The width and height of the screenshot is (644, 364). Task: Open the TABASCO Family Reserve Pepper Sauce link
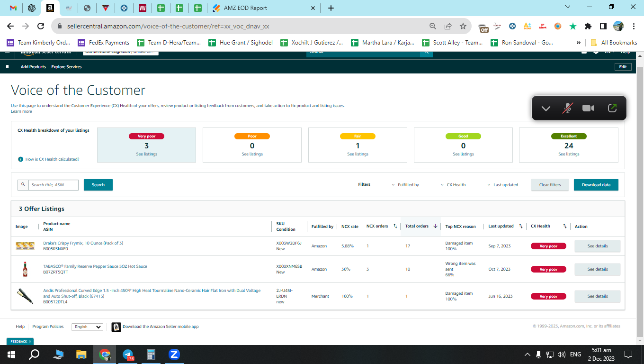tap(95, 266)
